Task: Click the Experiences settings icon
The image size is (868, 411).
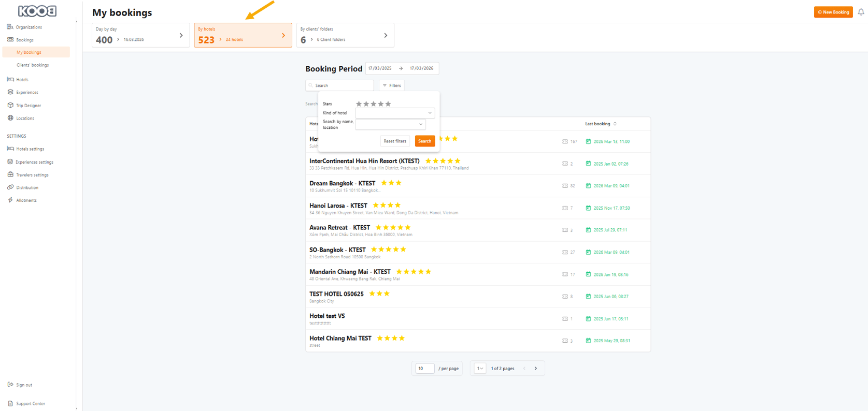Action: coord(10,162)
